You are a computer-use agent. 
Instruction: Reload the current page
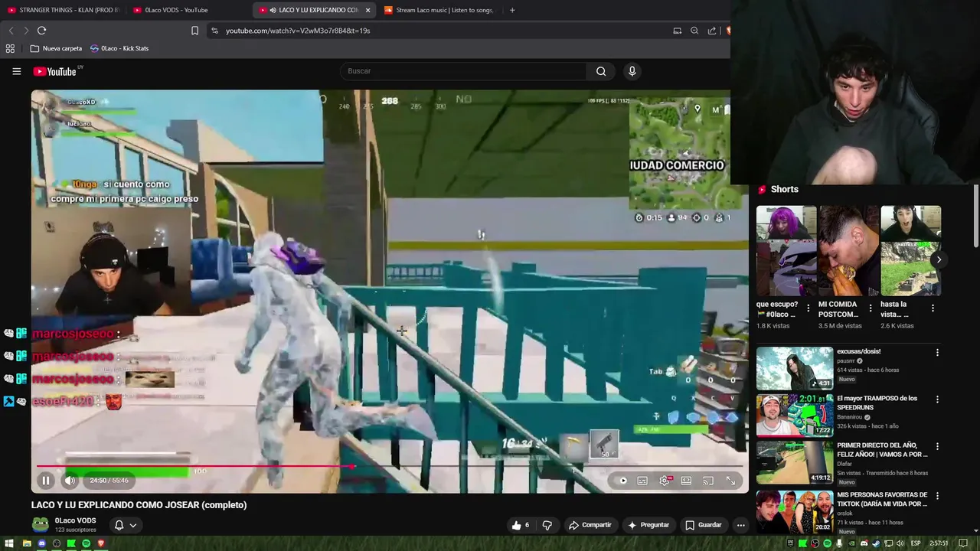[41, 31]
